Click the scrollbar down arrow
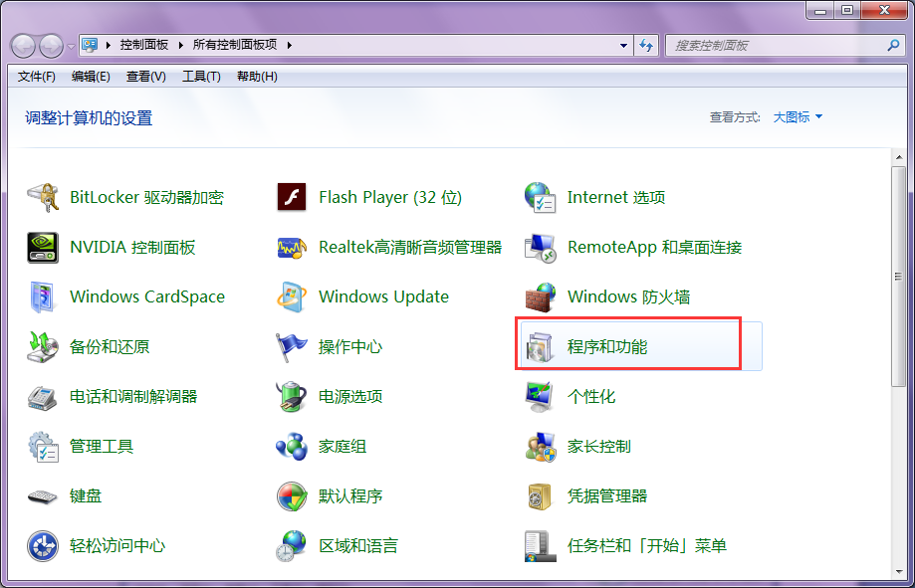Screen dimensions: 915x588 [x=899, y=572]
